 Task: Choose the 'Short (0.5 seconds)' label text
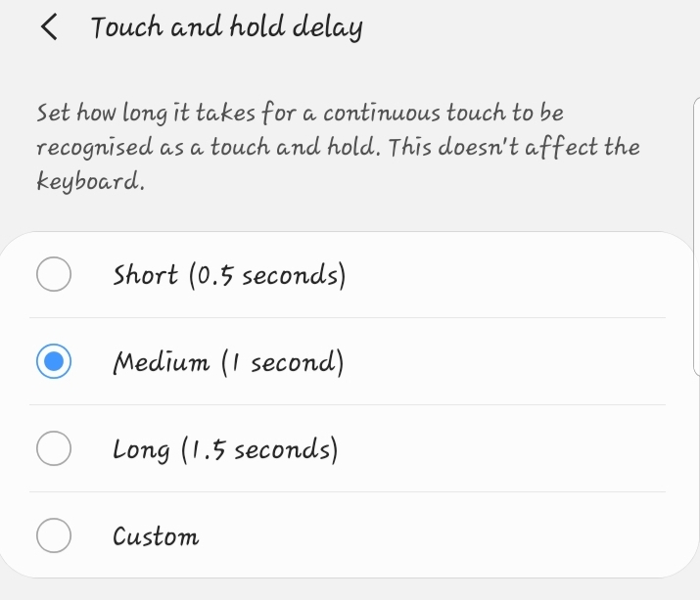(x=229, y=275)
